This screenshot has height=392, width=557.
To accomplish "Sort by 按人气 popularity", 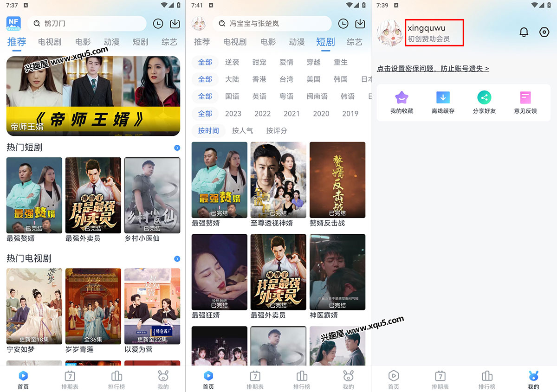I will [242, 131].
